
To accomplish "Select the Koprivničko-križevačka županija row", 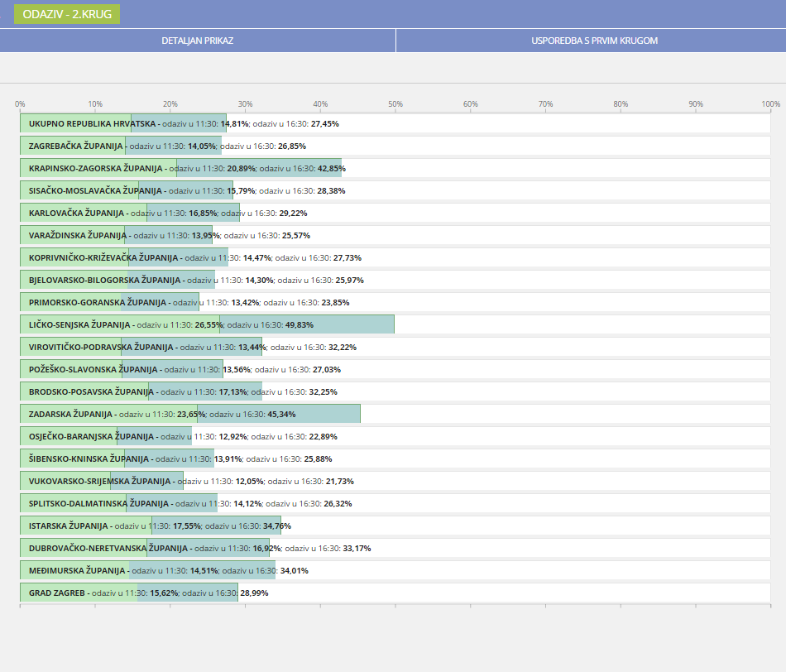I will click(x=124, y=257).
